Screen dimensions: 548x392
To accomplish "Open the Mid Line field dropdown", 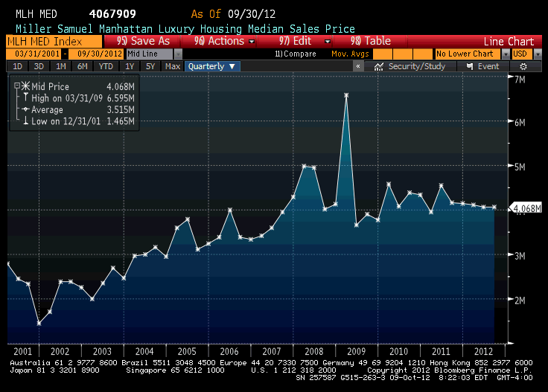I will 177,54.
